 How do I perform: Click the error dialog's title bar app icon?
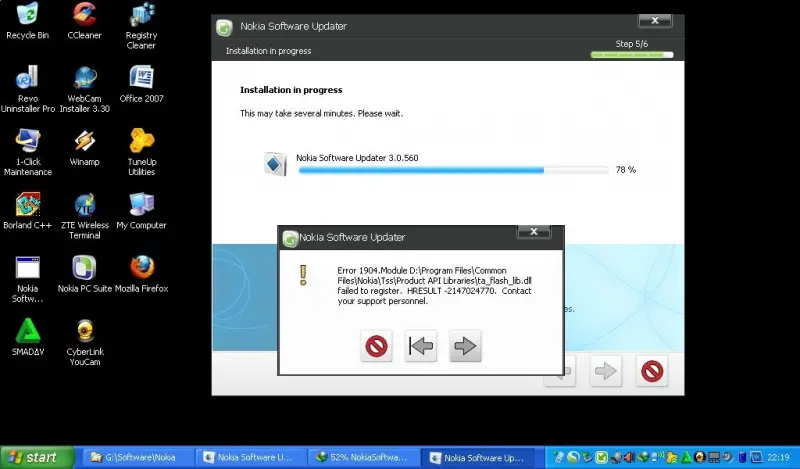pyautogui.click(x=290, y=238)
